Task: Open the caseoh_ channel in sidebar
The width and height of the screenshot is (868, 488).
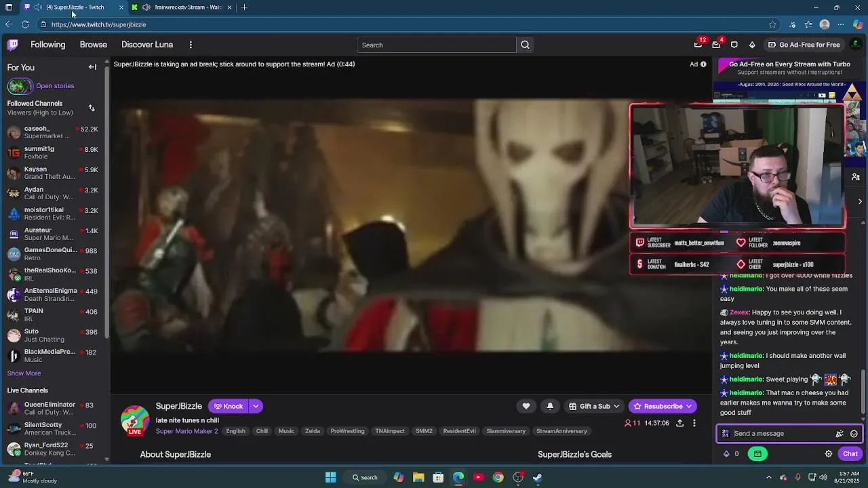Action: pyautogui.click(x=53, y=132)
